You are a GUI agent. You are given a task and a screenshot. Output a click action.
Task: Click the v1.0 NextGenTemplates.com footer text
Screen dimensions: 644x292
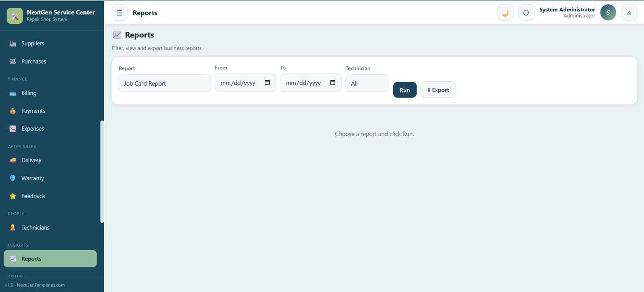(35, 285)
